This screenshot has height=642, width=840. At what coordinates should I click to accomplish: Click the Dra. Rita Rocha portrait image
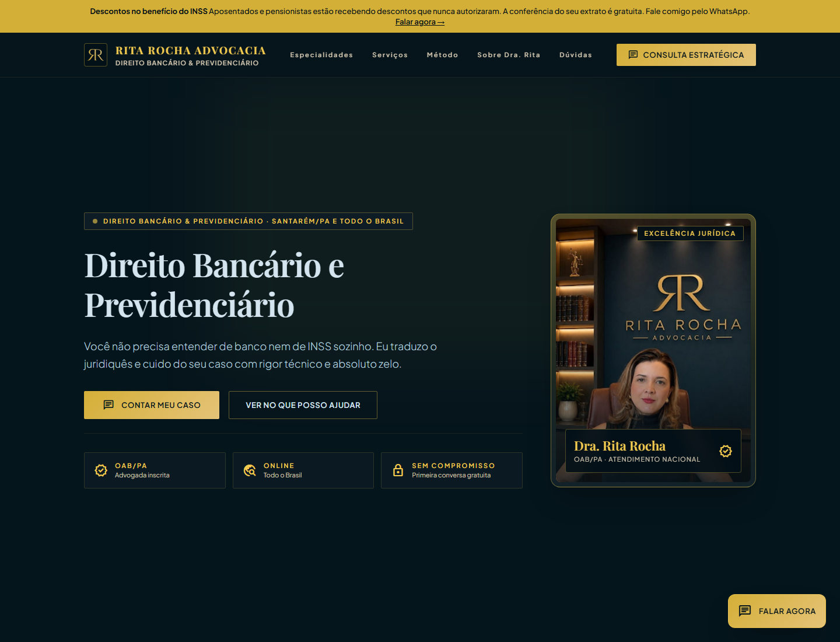[x=653, y=350]
